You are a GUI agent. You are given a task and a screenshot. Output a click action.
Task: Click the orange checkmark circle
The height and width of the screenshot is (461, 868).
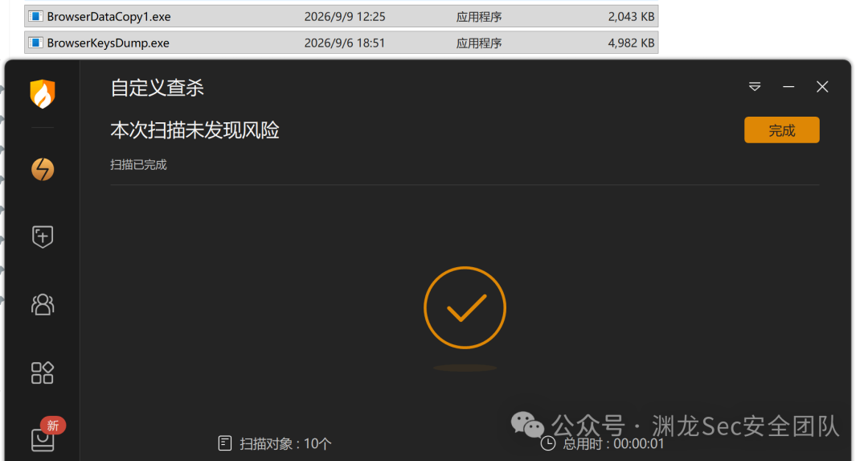(465, 307)
